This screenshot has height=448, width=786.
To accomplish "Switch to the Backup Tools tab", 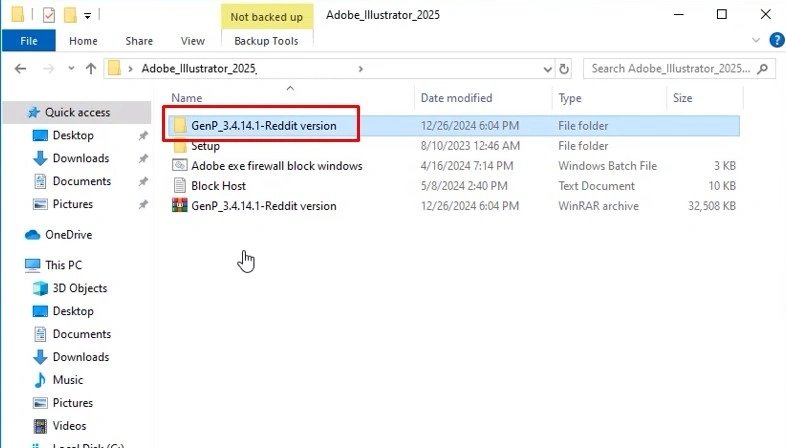I will click(x=266, y=41).
